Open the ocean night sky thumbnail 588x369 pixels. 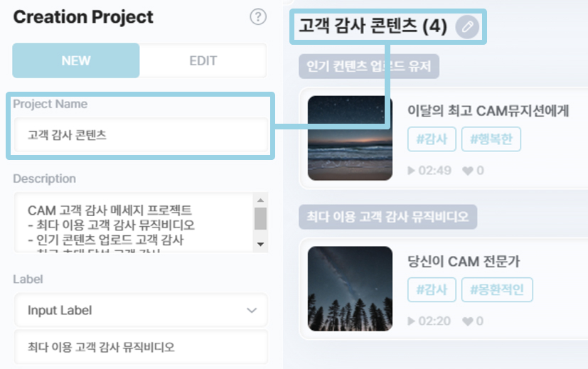(350, 138)
